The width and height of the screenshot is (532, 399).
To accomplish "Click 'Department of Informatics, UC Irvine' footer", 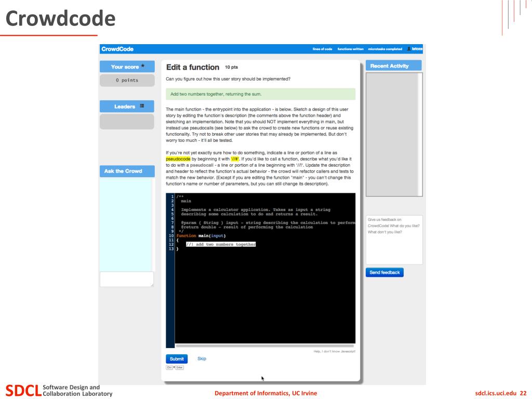I will (x=265, y=393).
